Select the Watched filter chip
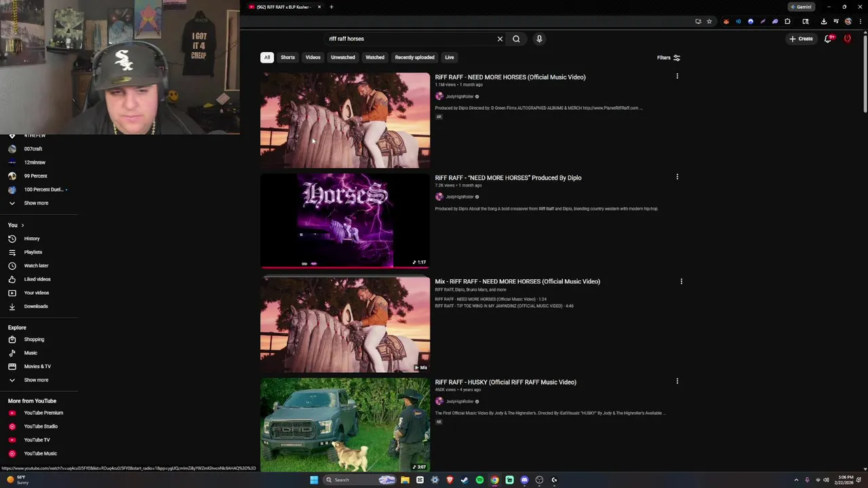 pyautogui.click(x=375, y=58)
